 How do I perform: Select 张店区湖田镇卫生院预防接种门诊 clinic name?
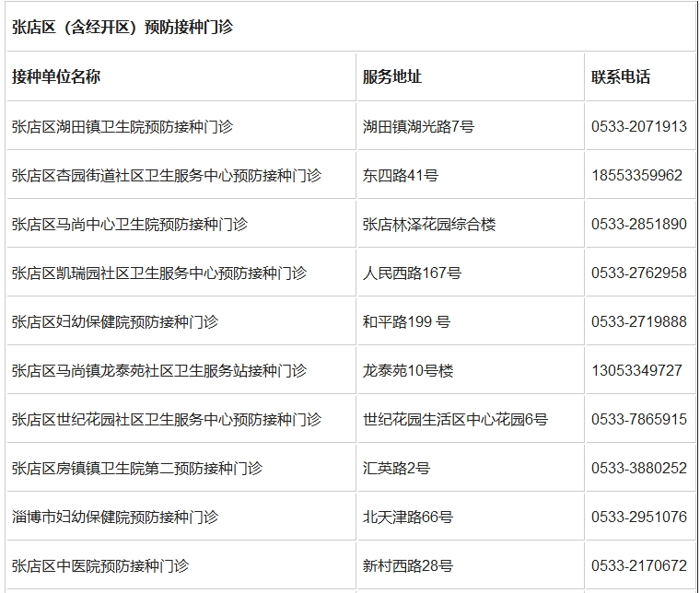tap(122, 126)
